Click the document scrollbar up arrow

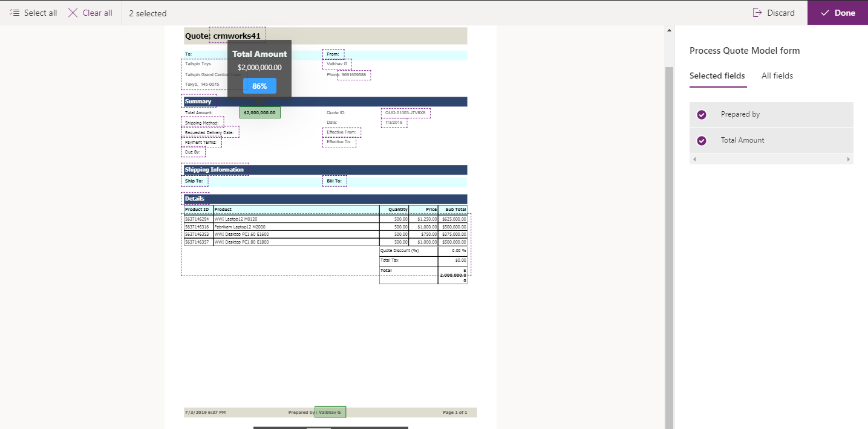point(669,30)
